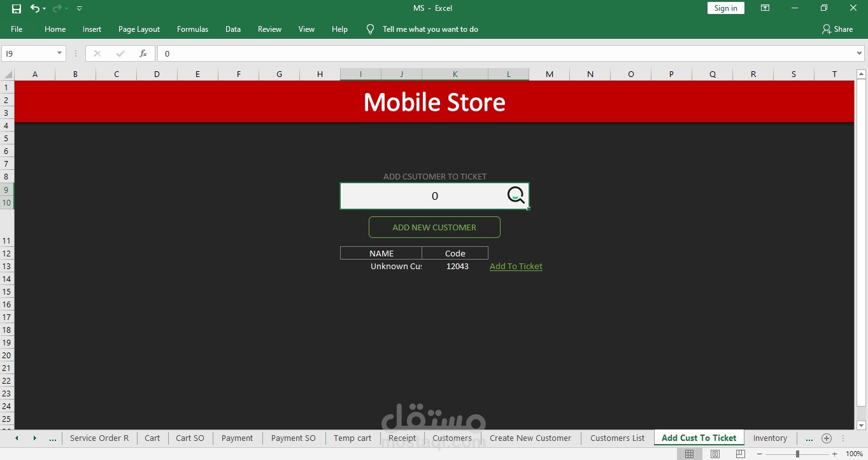This screenshot has width=868, height=460.
Task: Click the Save icon in the title bar
Action: point(17,8)
